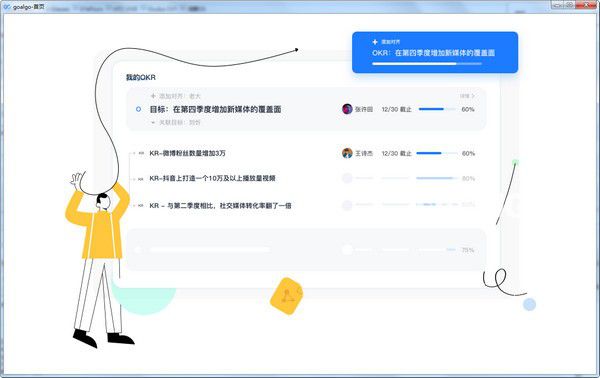This screenshot has height=378, width=600.
Task: Close the goalgo window
Action: [x=586, y=5]
